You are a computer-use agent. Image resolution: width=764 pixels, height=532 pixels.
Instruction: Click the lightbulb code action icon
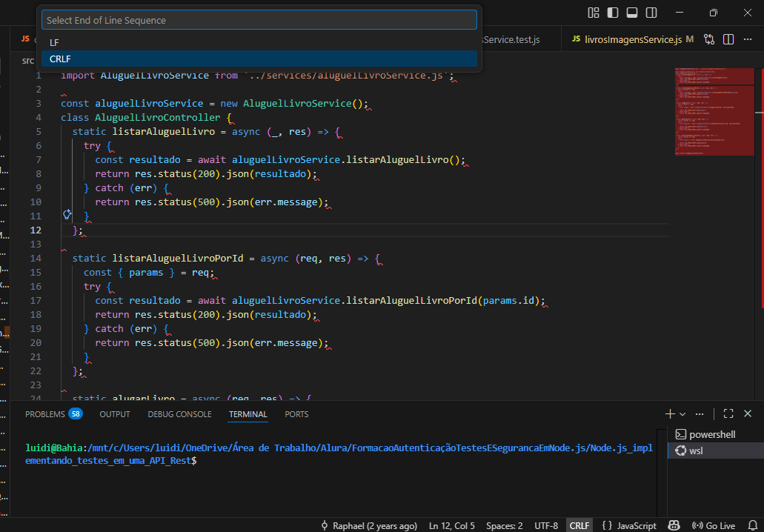67,215
